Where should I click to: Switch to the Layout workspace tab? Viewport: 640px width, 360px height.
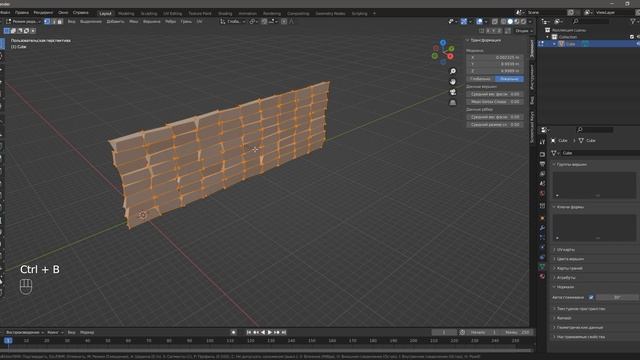[x=105, y=13]
